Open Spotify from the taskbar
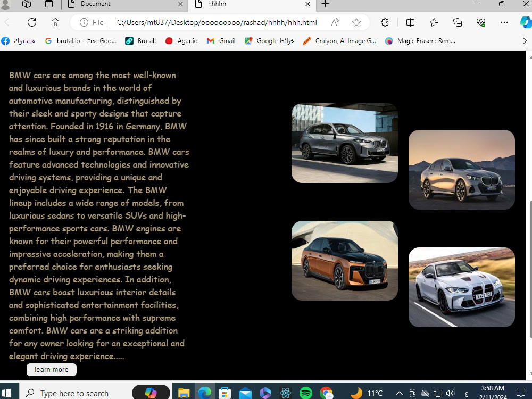The height and width of the screenshot is (399, 532). coord(306,393)
